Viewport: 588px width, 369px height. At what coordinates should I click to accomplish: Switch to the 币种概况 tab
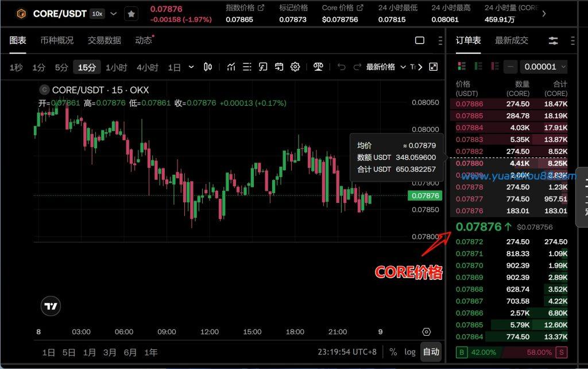pyautogui.click(x=57, y=40)
